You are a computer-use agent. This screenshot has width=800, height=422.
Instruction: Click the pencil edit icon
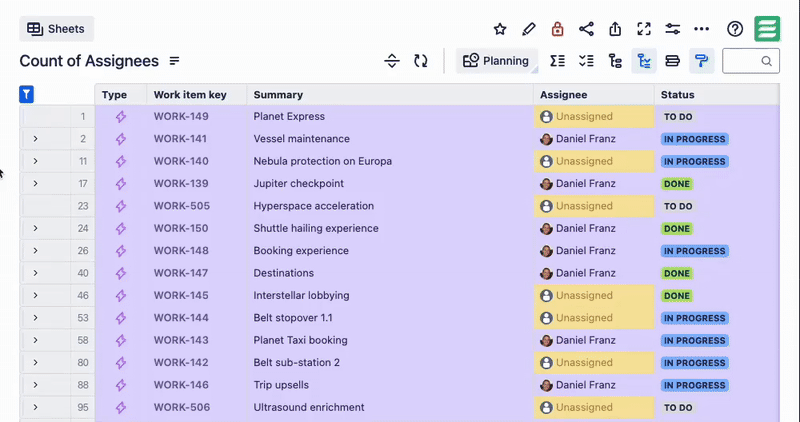click(529, 29)
